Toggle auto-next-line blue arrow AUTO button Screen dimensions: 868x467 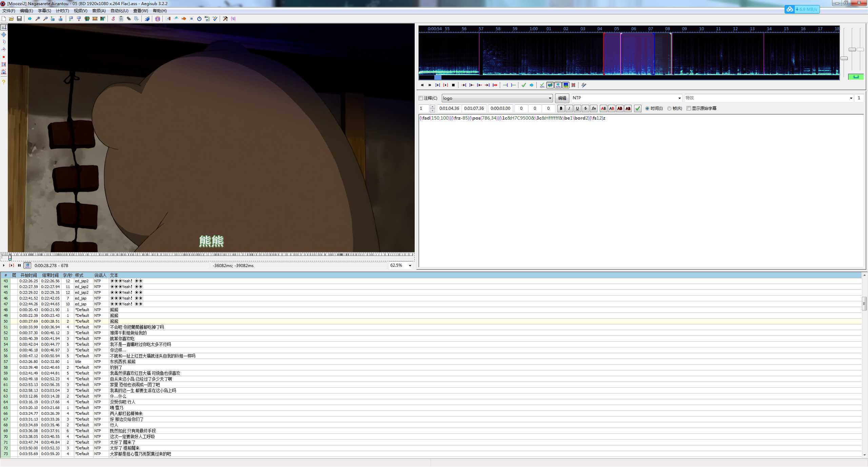click(558, 85)
